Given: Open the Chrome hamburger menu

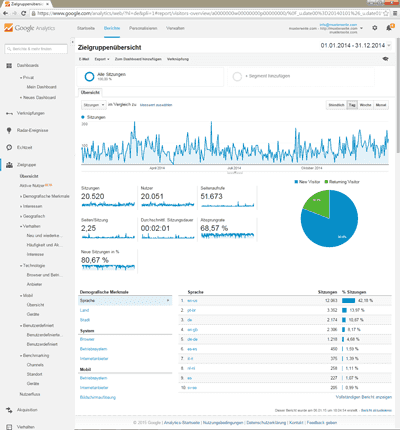Looking at the screenshot, I should pos(395,13).
